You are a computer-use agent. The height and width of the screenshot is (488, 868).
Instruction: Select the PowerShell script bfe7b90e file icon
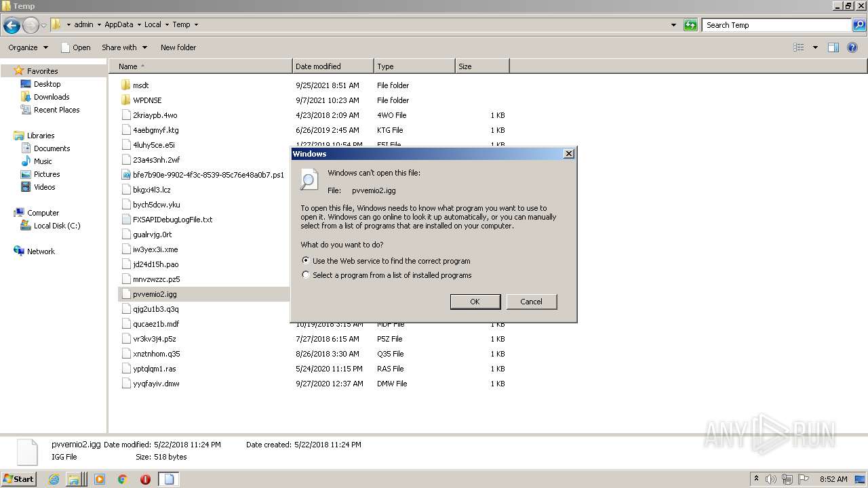click(x=125, y=175)
